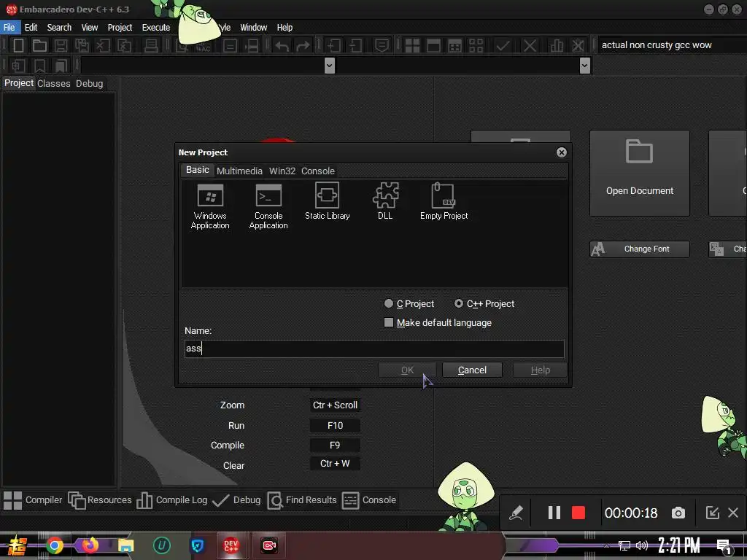Click the Run window toolbar icon
Image resolution: width=747 pixels, height=560 pixels.
433,46
